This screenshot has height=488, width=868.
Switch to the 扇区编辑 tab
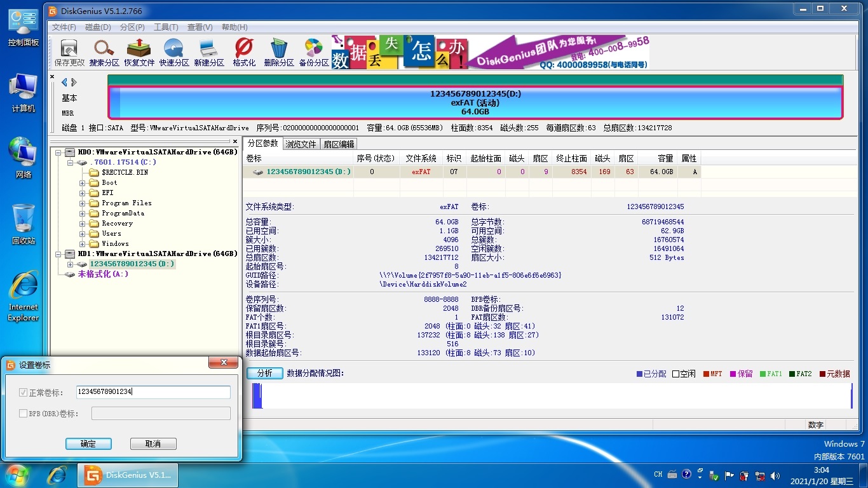click(339, 144)
